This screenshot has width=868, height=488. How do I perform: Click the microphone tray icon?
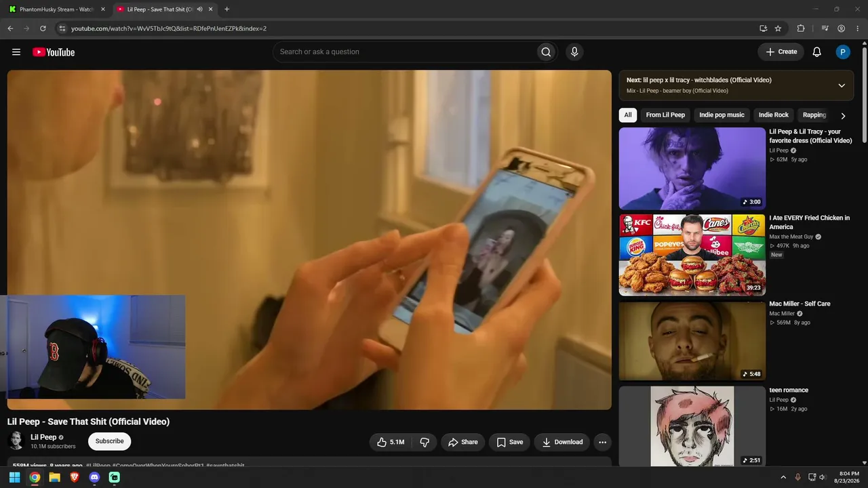click(797, 477)
